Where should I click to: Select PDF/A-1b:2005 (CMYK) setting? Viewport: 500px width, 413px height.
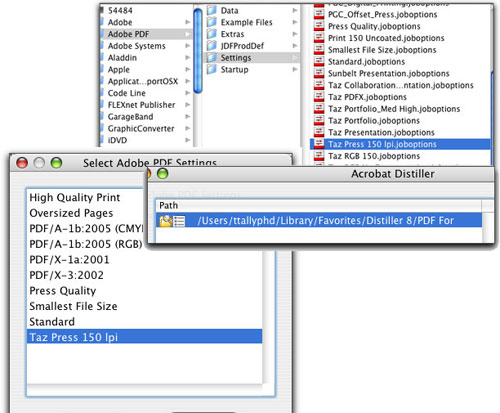coord(86,229)
